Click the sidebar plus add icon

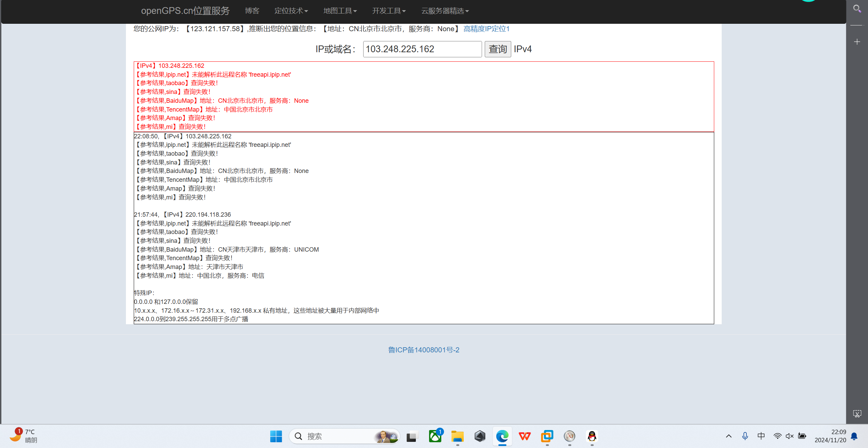point(857,42)
